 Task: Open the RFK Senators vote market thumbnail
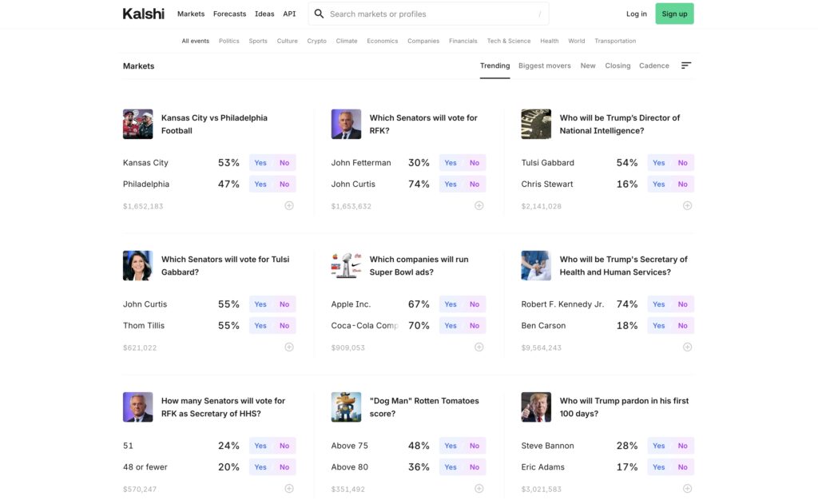tap(346, 124)
